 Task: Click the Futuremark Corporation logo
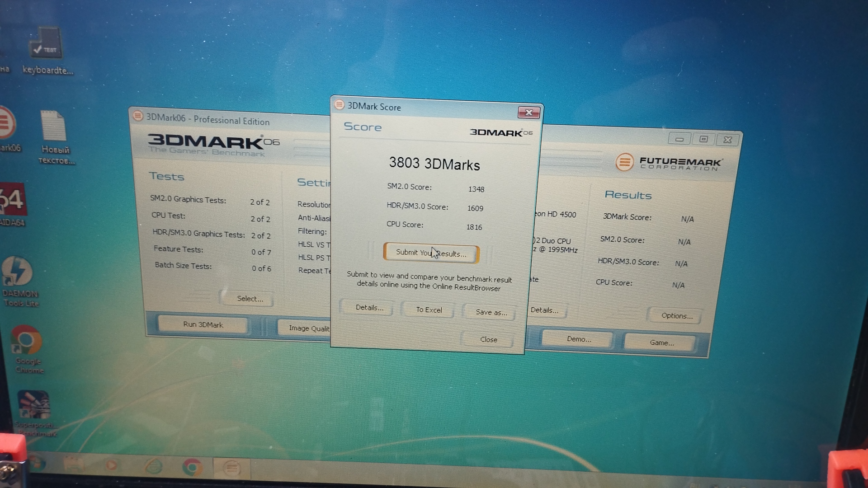(670, 162)
